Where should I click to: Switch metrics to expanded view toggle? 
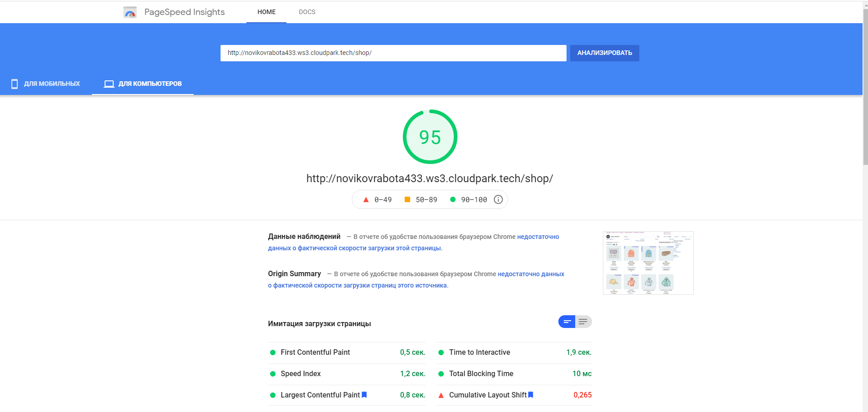pos(583,322)
